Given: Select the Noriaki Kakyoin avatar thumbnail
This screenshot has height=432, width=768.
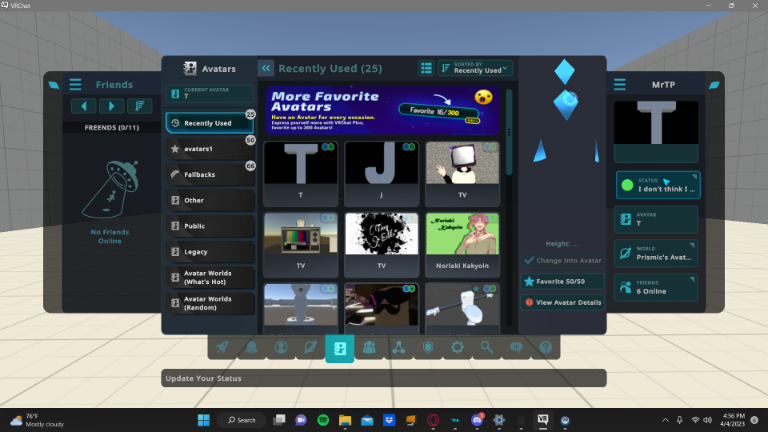Looking at the screenshot, I should [462, 238].
